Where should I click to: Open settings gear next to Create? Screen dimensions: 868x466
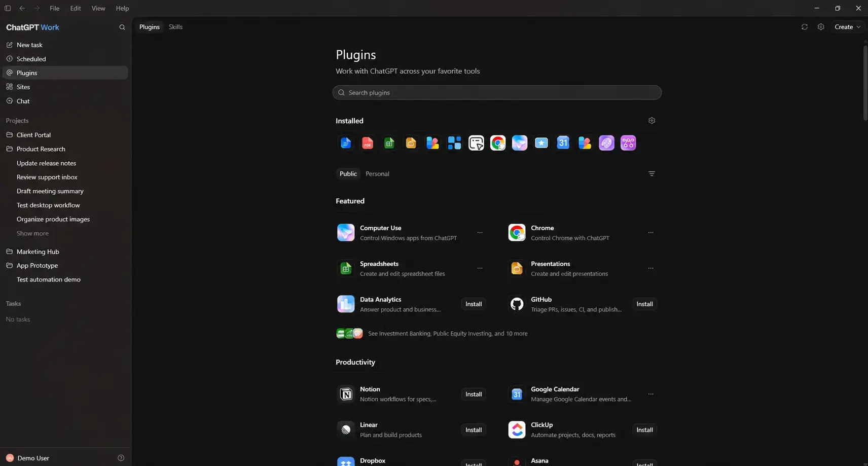point(821,27)
